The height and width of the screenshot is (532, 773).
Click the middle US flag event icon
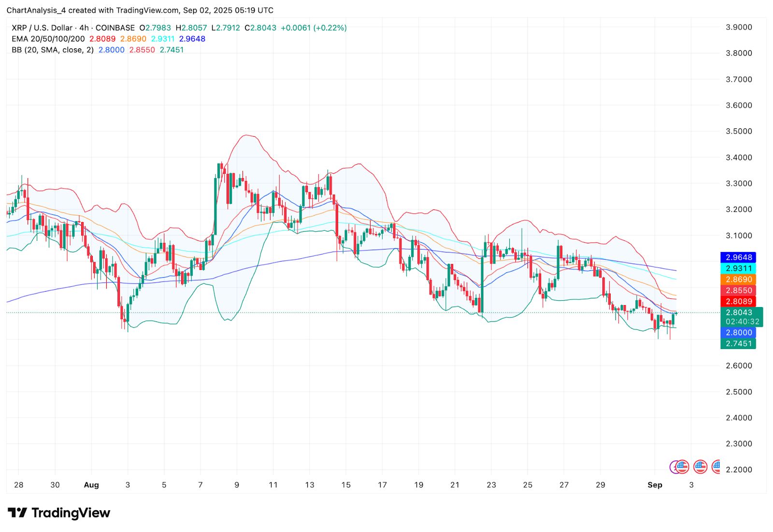[x=700, y=467]
